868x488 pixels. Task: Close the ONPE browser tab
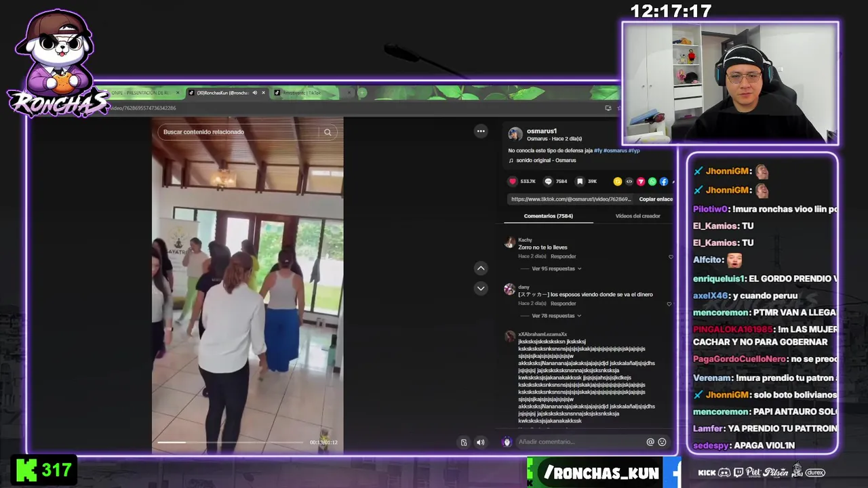click(178, 93)
